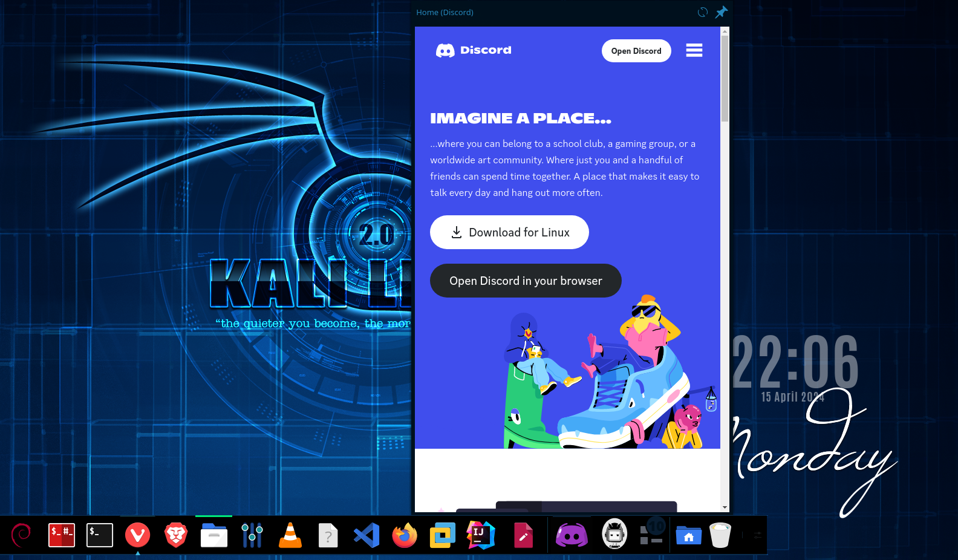
Task: Click the Open Discord button
Action: click(x=636, y=51)
